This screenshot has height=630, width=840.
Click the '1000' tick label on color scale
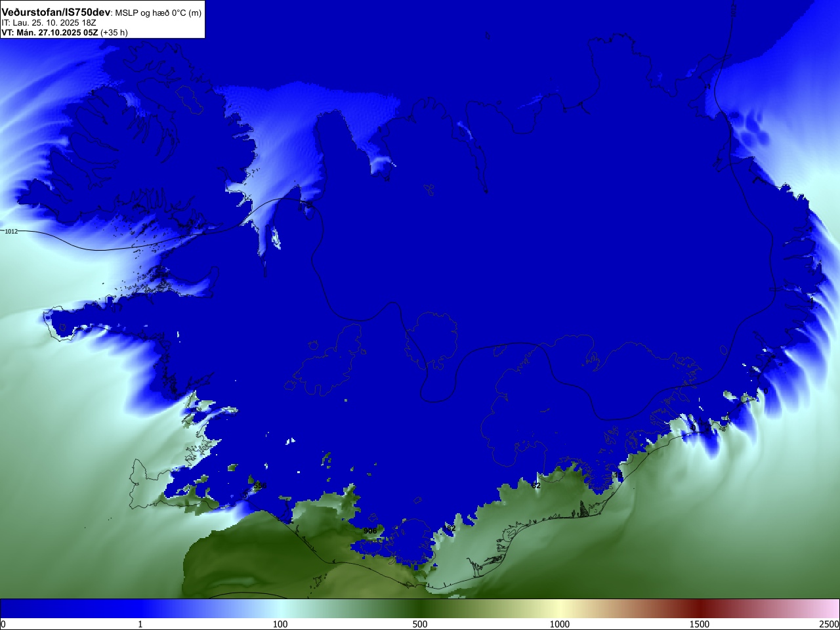coord(560,624)
